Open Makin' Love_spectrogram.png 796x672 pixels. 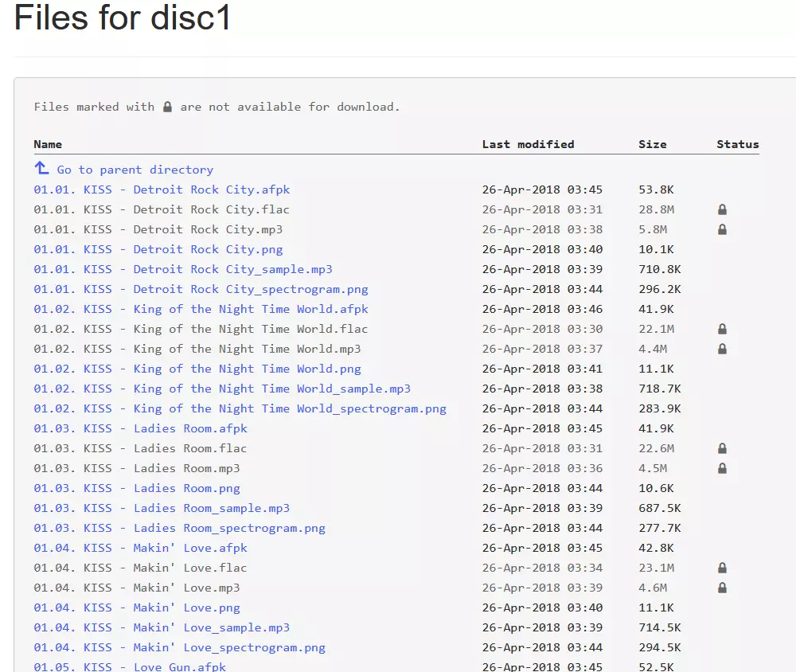(179, 647)
